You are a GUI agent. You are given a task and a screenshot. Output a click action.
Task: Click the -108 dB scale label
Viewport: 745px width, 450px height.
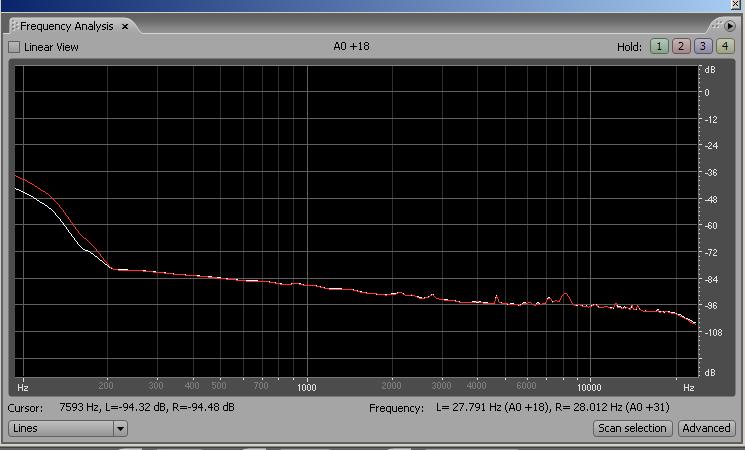click(x=713, y=333)
